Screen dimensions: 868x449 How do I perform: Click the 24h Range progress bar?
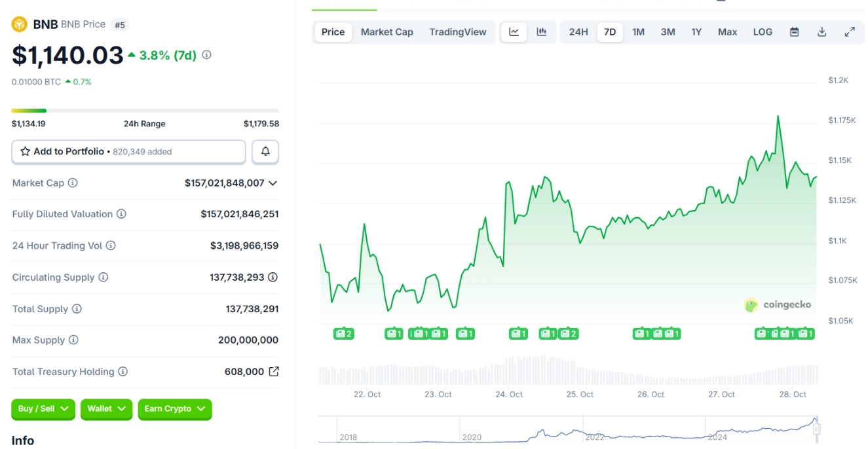tap(145, 111)
